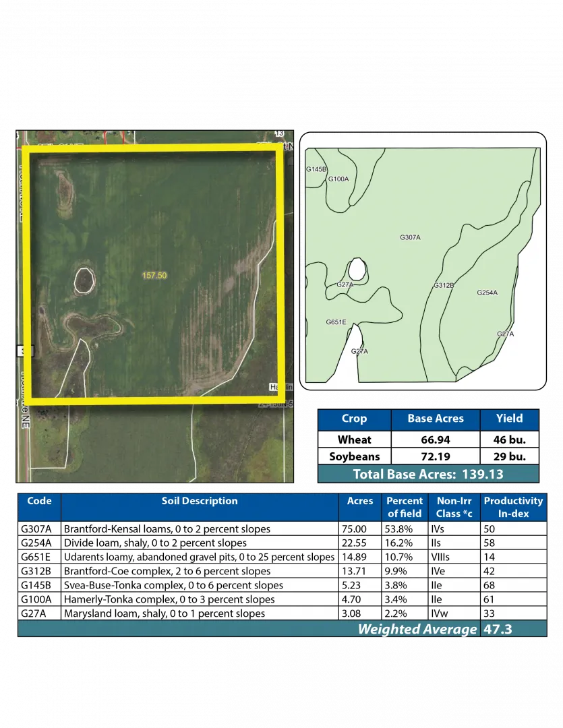Click the Total Base Acres summary bar

[x=428, y=474]
